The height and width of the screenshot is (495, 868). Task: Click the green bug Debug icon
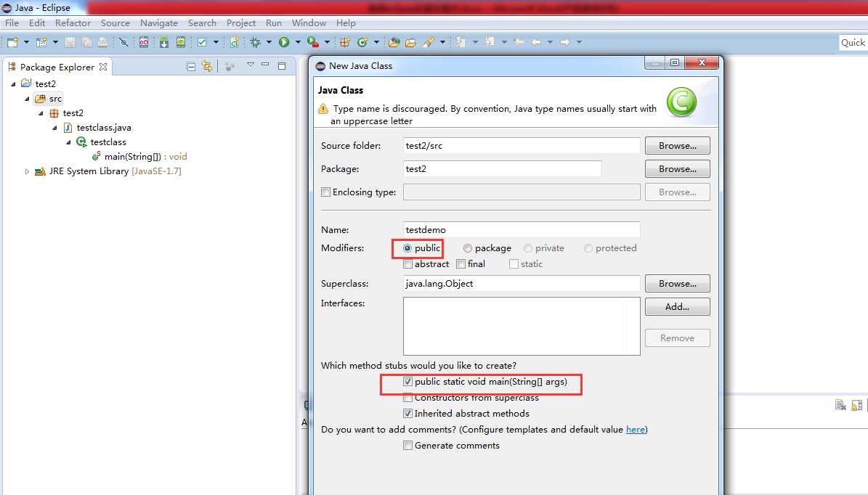tap(255, 42)
